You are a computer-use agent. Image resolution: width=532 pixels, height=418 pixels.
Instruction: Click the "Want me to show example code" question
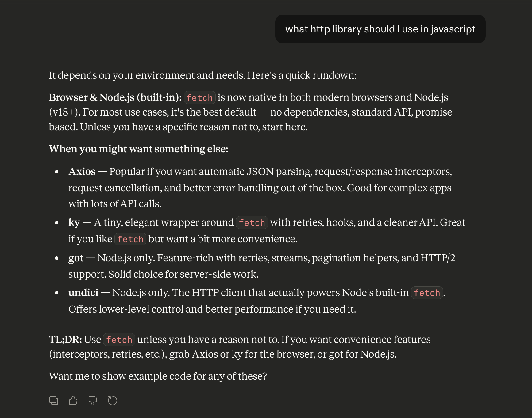pos(158,376)
